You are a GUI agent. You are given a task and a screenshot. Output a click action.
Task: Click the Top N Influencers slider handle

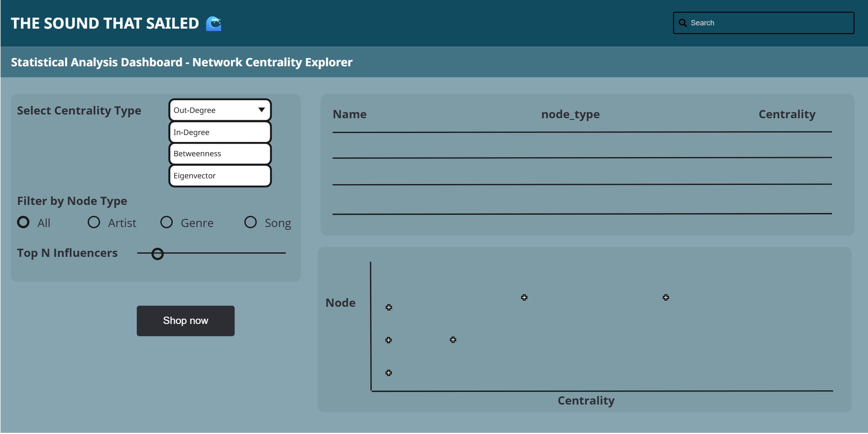point(157,254)
